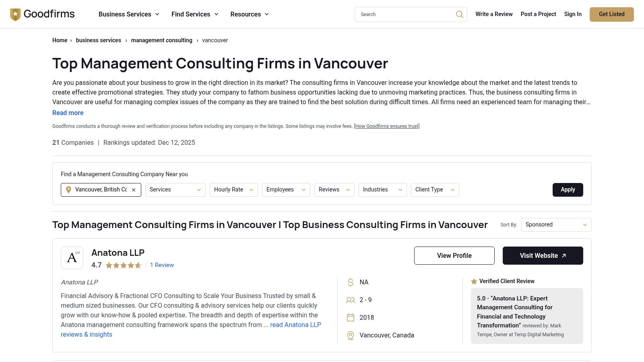Click the search magnifier icon
This screenshot has height=362, width=644.
pyautogui.click(x=459, y=14)
